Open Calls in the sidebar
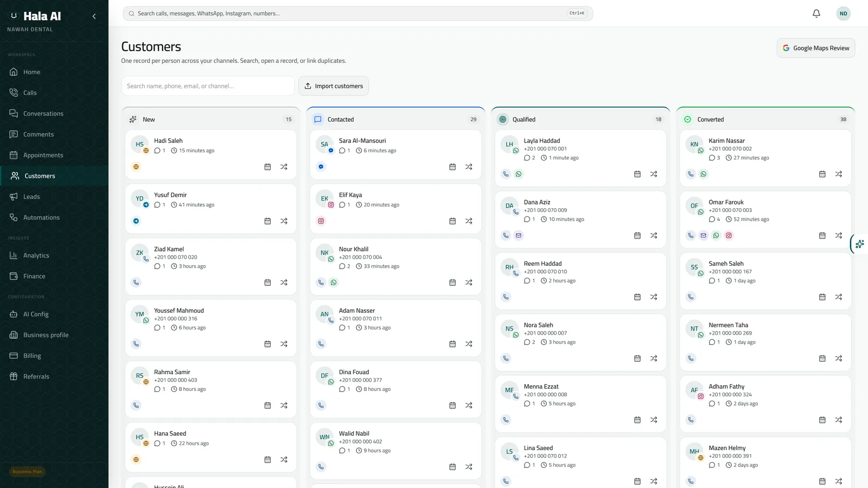Screen dimensions: 868x488 (54, 93)
